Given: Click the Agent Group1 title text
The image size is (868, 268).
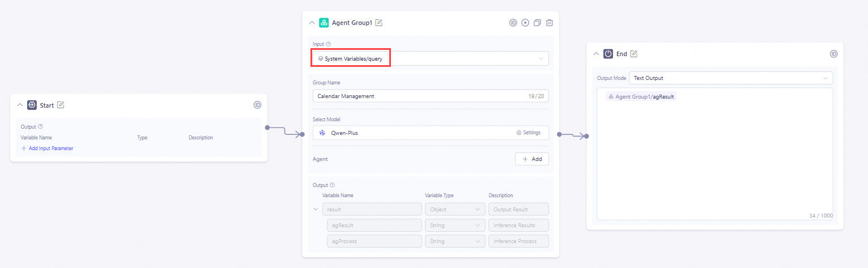Looking at the screenshot, I should pos(352,23).
